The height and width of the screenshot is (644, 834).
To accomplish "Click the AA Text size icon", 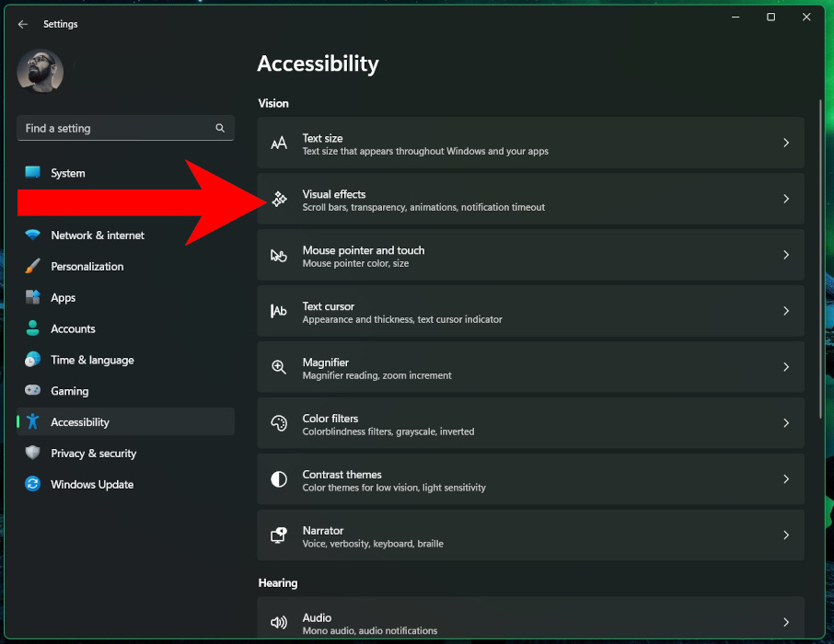I will point(279,143).
